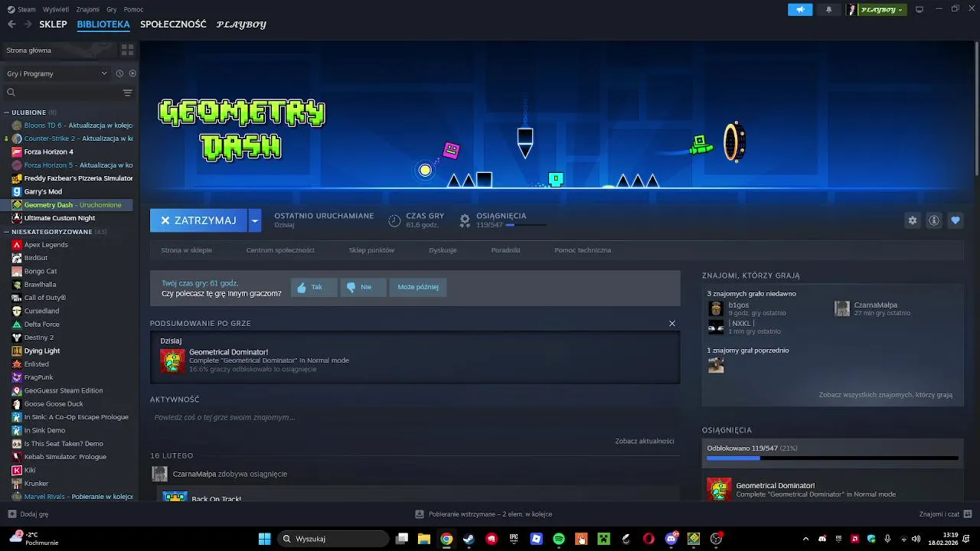Viewport: 980px width, 551px height.
Task: Show recent games clock filter
Action: pyautogui.click(x=119, y=73)
